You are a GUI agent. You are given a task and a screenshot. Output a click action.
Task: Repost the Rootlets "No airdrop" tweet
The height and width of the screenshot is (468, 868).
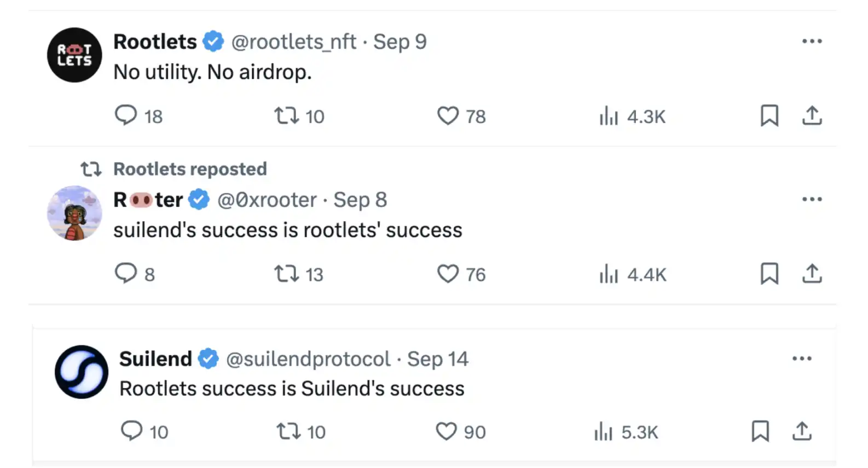(x=286, y=115)
